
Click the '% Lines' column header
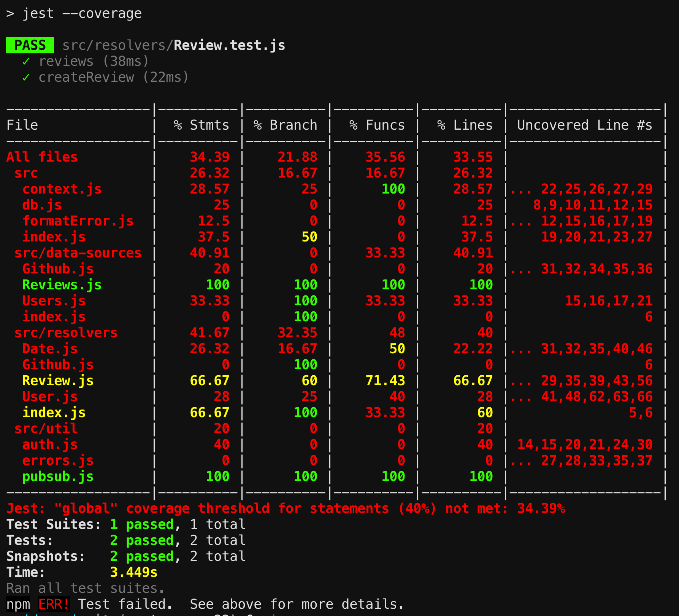pyautogui.click(x=465, y=125)
